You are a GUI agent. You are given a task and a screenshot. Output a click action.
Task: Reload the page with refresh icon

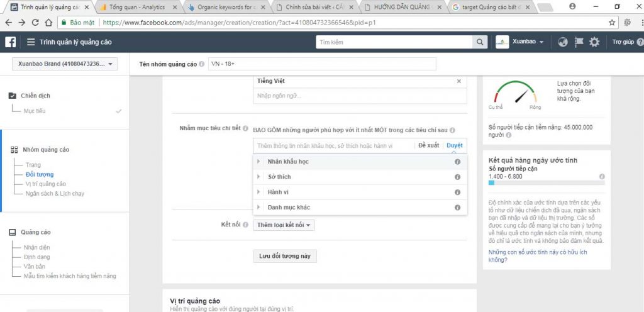point(35,23)
